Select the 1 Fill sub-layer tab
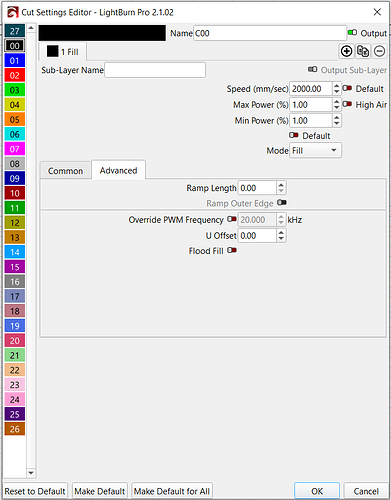391x500 pixels. tap(63, 52)
